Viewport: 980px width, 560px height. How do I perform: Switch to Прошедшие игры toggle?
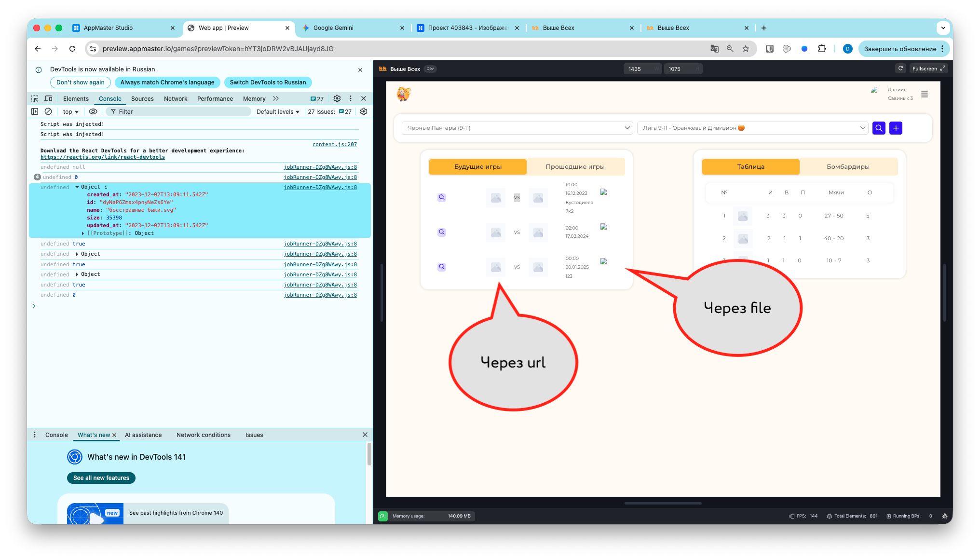point(575,167)
